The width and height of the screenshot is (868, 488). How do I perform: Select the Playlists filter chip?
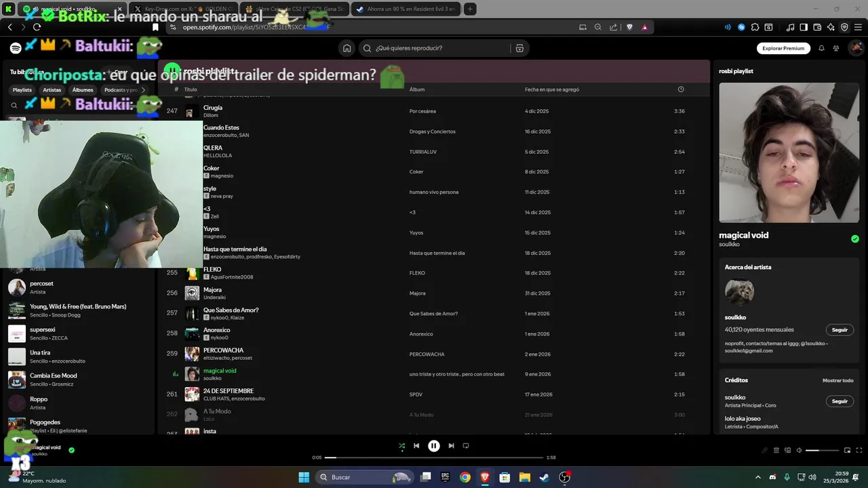tap(22, 89)
